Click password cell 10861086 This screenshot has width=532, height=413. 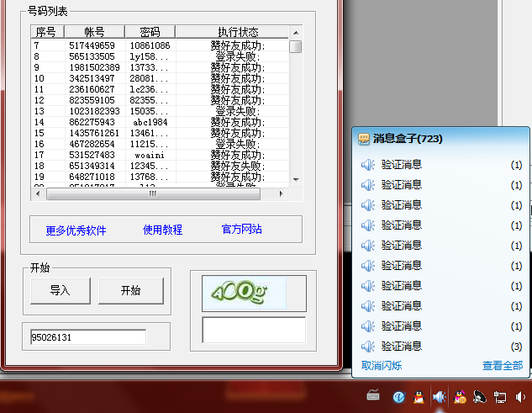pos(150,45)
